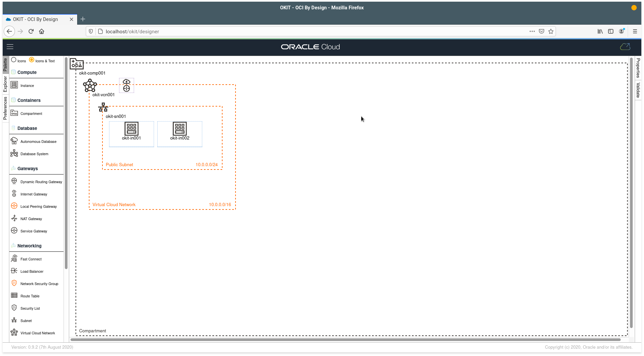Select the Subnet palette icon

coord(14,320)
